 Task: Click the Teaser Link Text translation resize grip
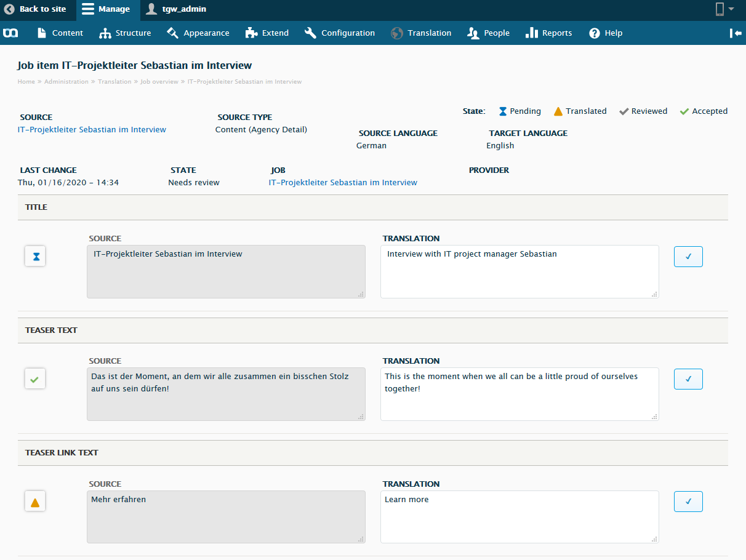tap(654, 539)
